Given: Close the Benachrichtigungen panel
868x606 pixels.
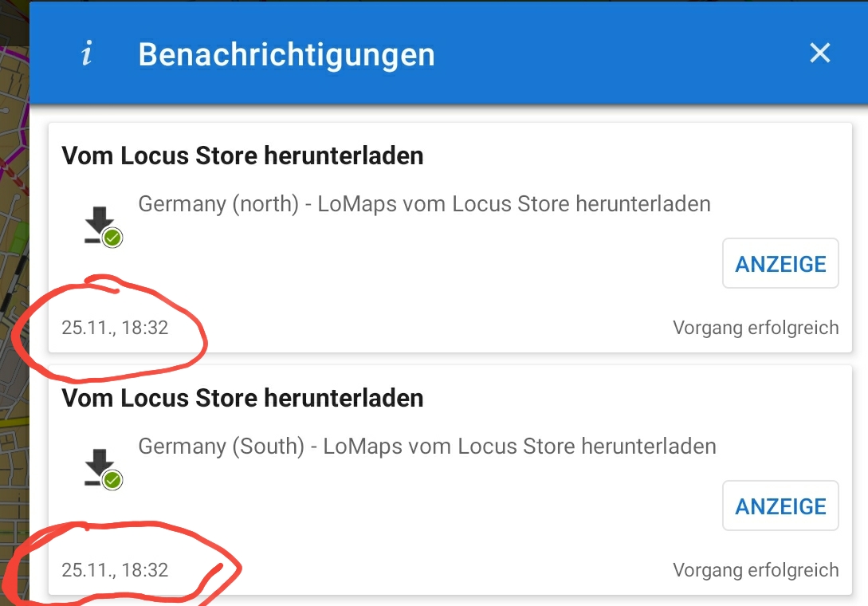Looking at the screenshot, I should pos(819,53).
